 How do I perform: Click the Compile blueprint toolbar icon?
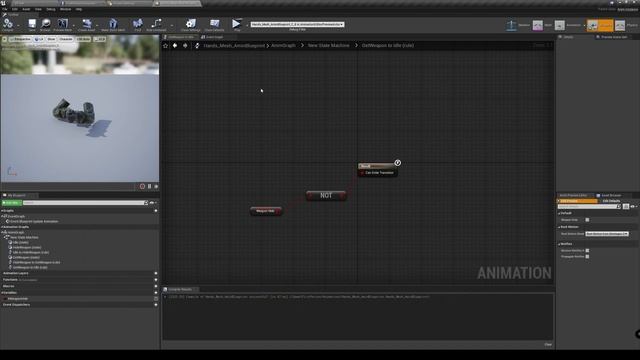pyautogui.click(x=8, y=24)
